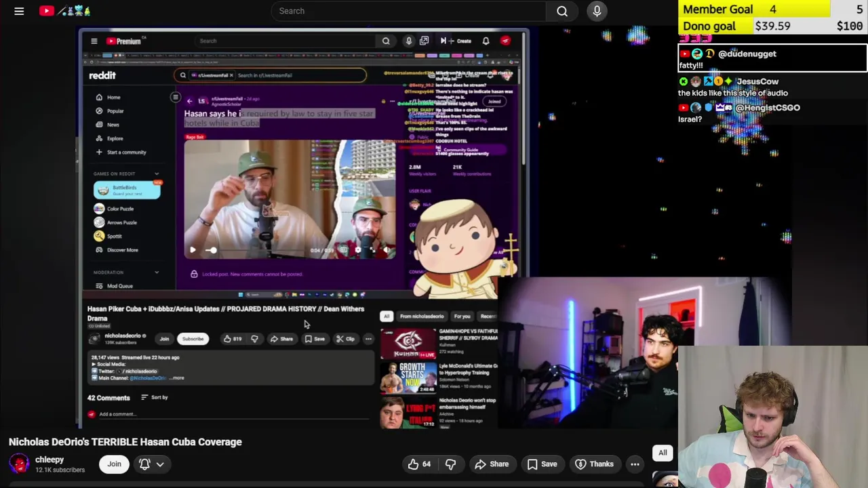Toggle the notification bell for chleepy
The width and height of the screenshot is (868, 488).
144,464
